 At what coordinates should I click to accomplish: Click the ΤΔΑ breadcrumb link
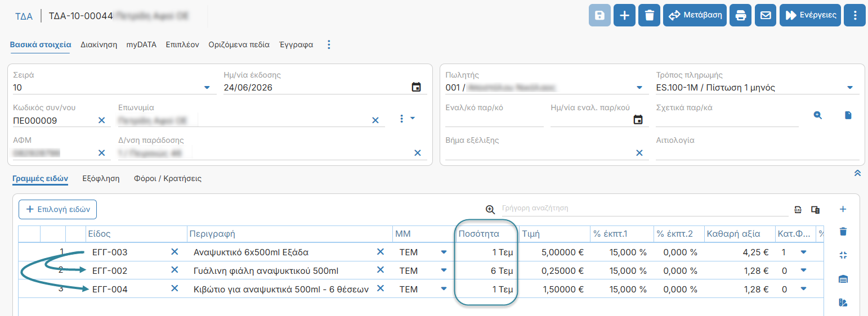[x=24, y=16]
